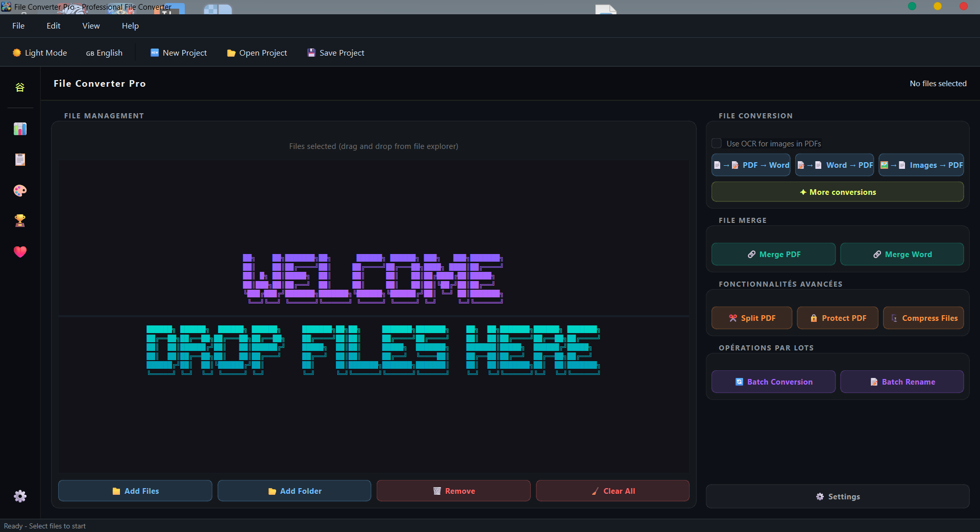Create a New Project from toolbar
The width and height of the screenshot is (980, 532).
click(179, 53)
